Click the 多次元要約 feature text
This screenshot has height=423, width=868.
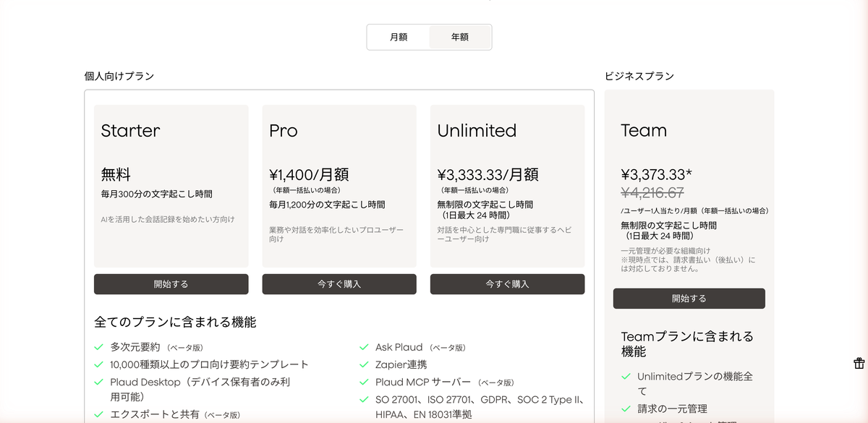coord(135,347)
